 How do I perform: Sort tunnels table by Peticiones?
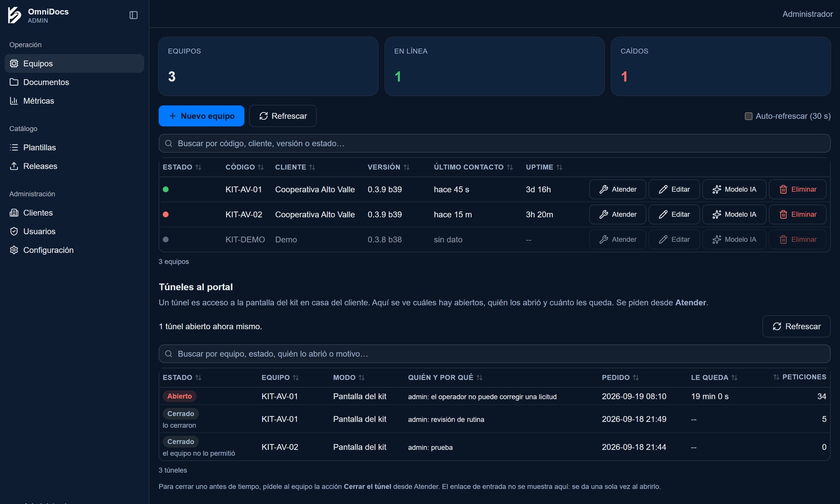pyautogui.click(x=799, y=377)
